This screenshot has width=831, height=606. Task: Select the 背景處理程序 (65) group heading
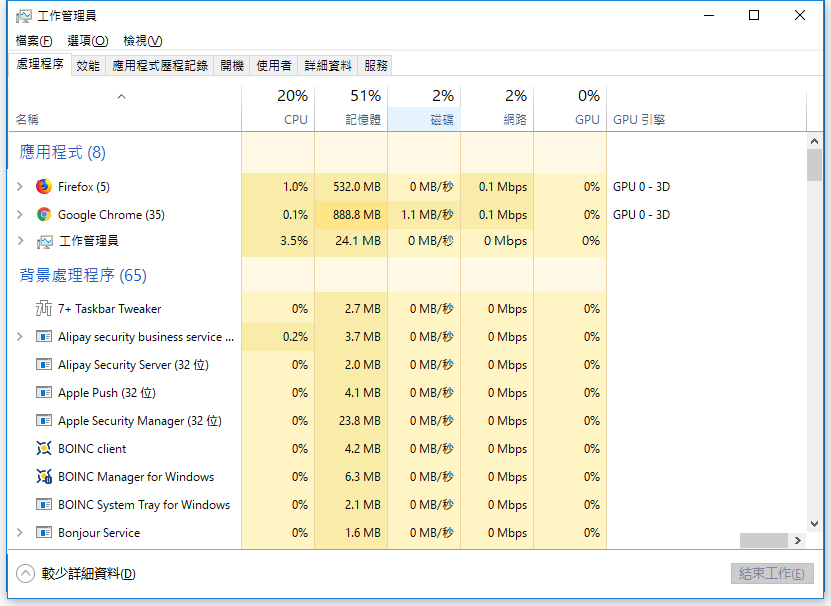83,276
